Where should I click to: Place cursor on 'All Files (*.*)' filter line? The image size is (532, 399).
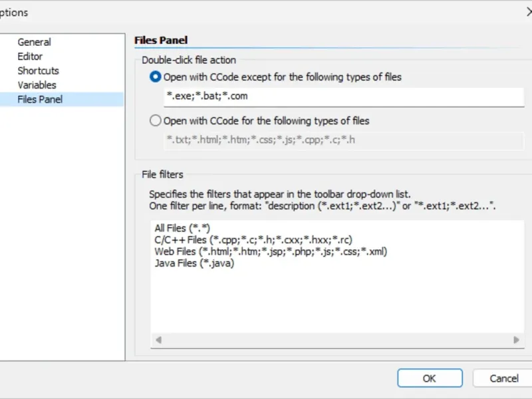pyautogui.click(x=181, y=228)
